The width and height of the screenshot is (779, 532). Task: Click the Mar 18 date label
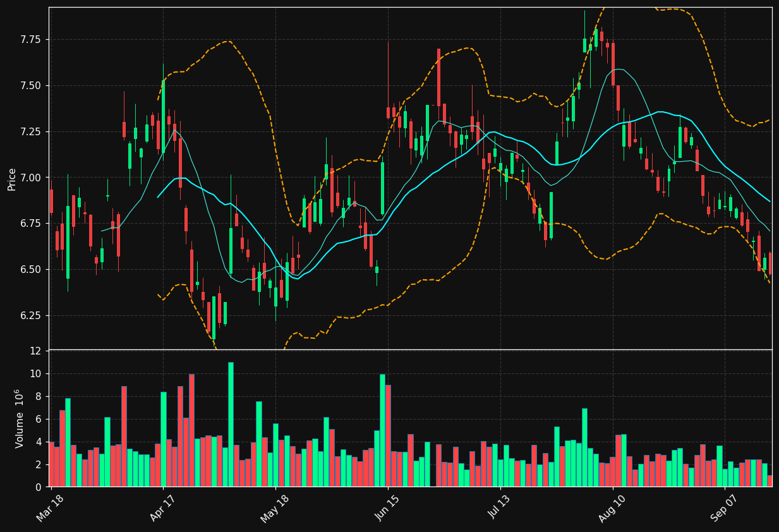pyautogui.click(x=51, y=507)
